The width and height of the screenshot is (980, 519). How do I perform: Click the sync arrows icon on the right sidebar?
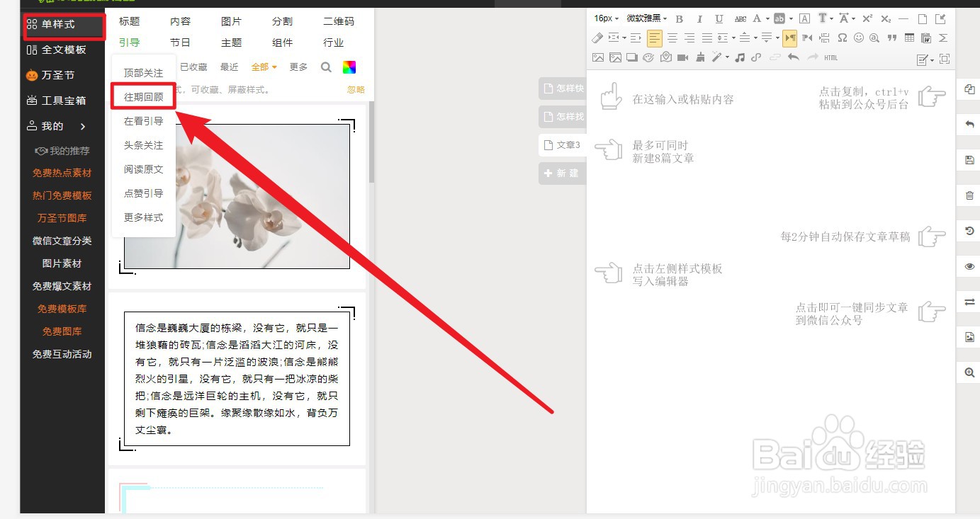coord(969,302)
